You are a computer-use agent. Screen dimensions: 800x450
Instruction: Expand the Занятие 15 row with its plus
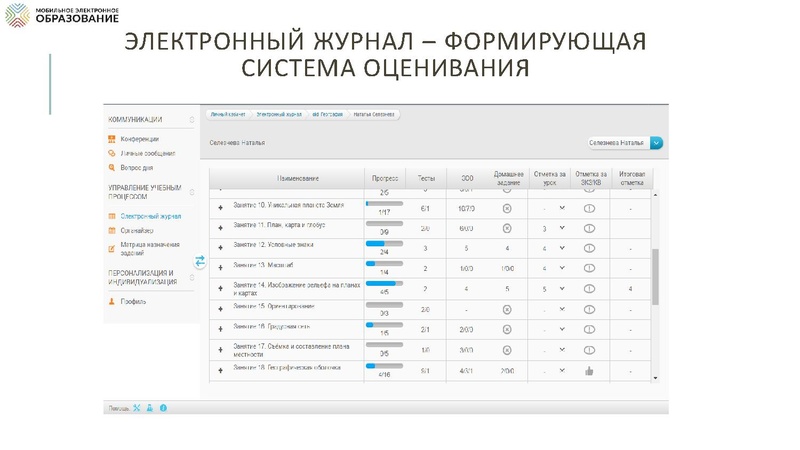pyautogui.click(x=220, y=309)
